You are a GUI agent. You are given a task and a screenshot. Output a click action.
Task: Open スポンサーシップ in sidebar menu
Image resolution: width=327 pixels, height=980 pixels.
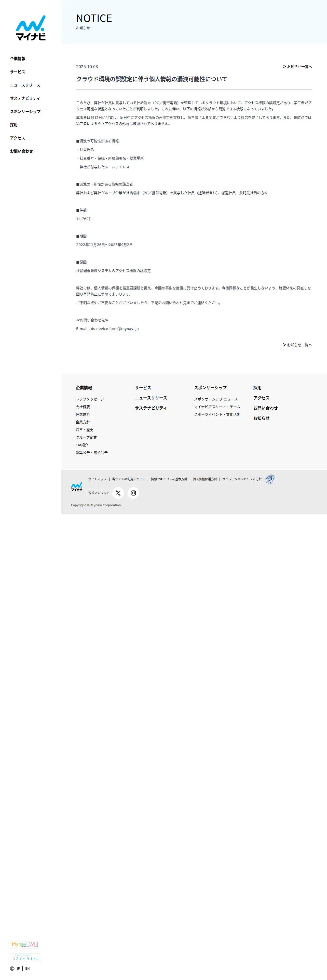pyautogui.click(x=25, y=111)
